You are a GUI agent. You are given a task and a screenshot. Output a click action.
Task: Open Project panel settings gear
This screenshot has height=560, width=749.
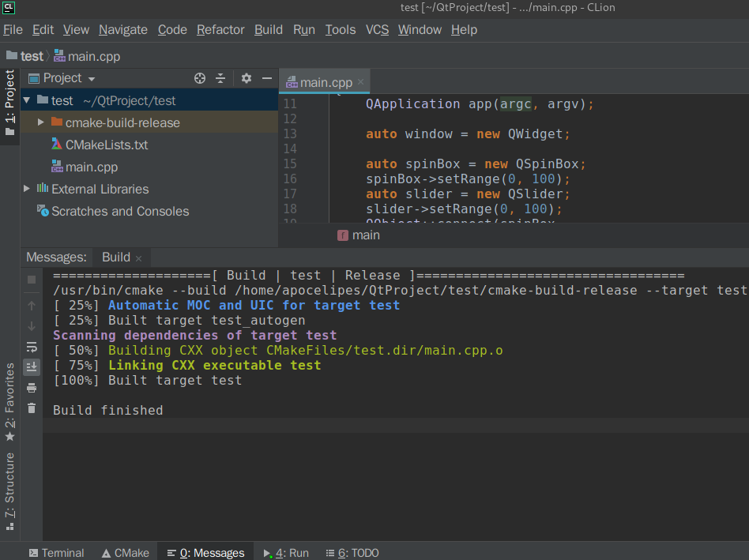247,78
